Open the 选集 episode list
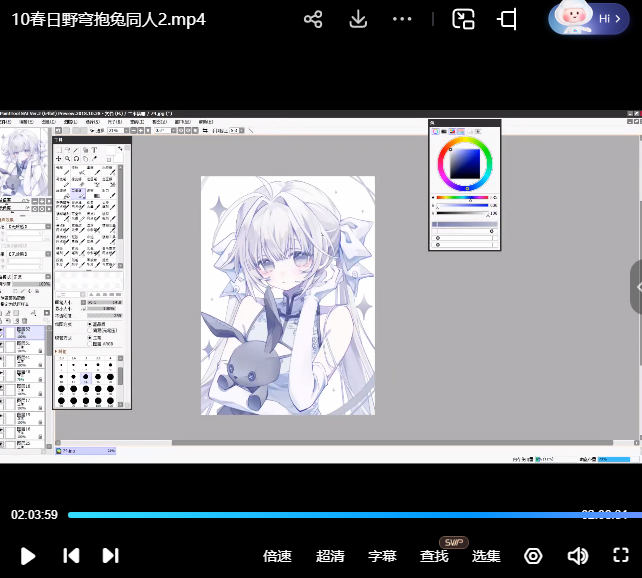The width and height of the screenshot is (642, 578). coord(486,556)
